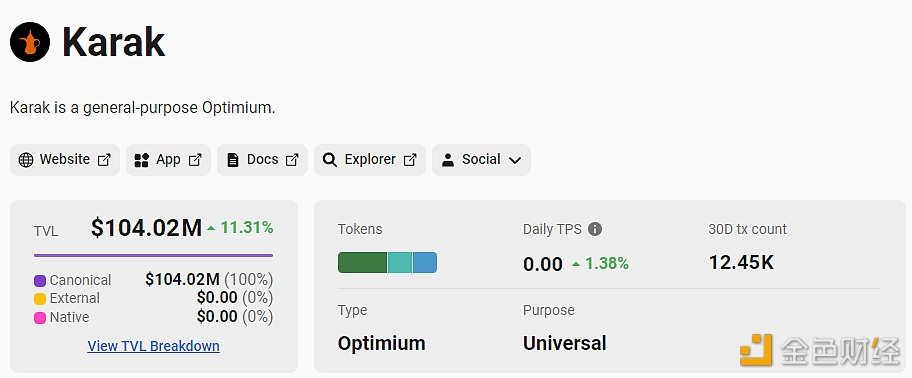Click the teal token bar segment
The height and width of the screenshot is (378, 912).
coord(400,262)
